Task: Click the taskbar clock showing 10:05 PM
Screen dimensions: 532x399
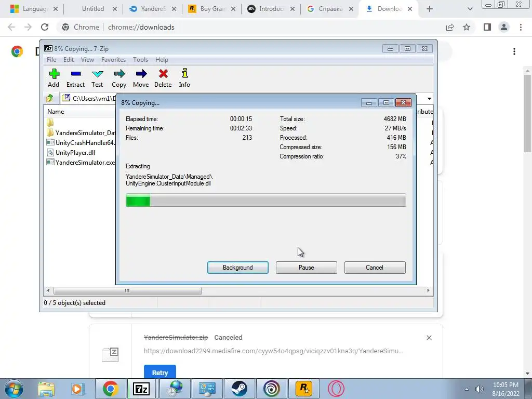Action: point(506,389)
